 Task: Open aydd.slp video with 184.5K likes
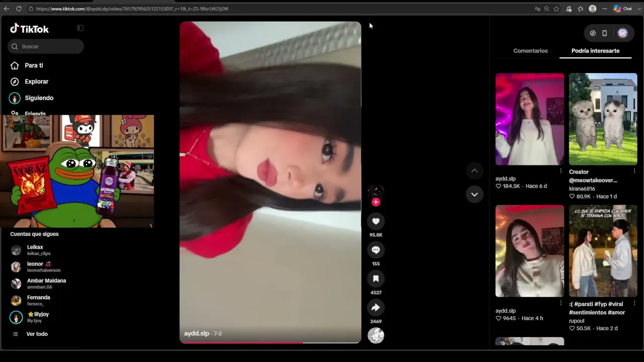point(530,119)
